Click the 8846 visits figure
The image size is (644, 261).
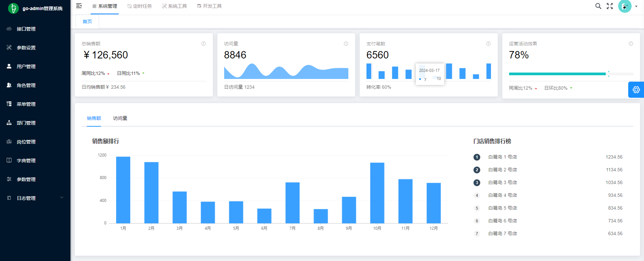point(235,55)
